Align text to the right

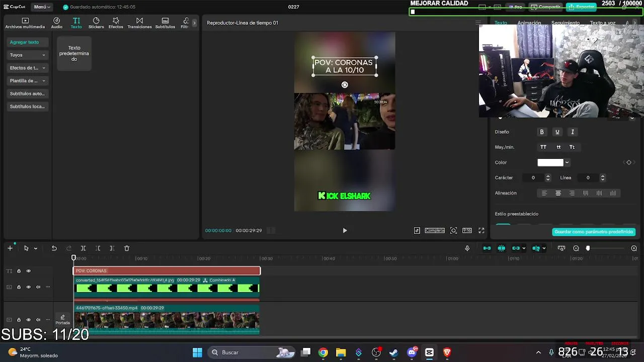[x=572, y=193]
